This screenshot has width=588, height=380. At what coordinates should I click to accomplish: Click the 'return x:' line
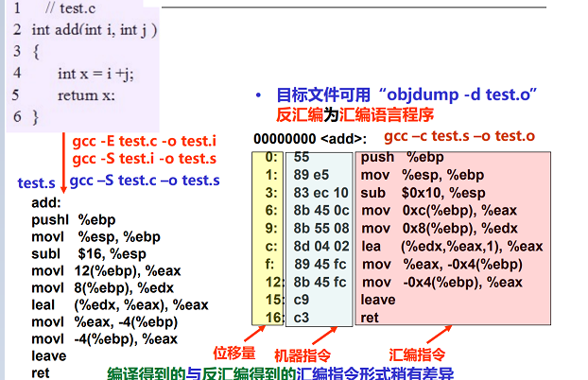point(86,95)
